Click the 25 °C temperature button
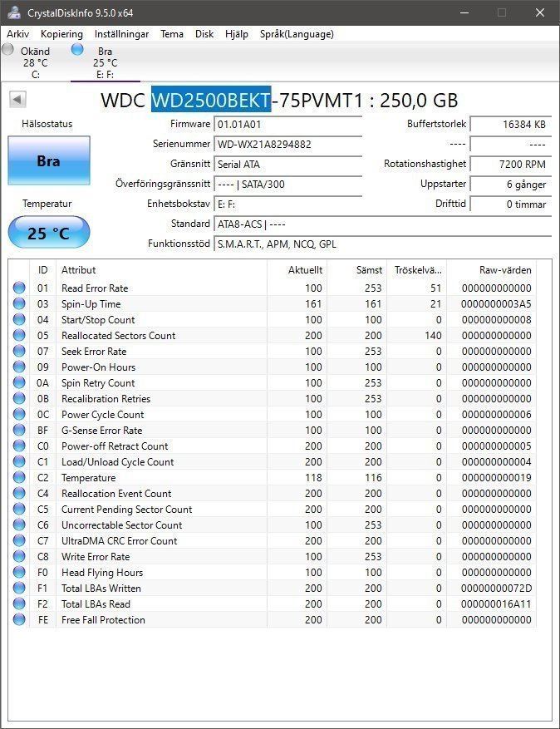 tap(49, 232)
